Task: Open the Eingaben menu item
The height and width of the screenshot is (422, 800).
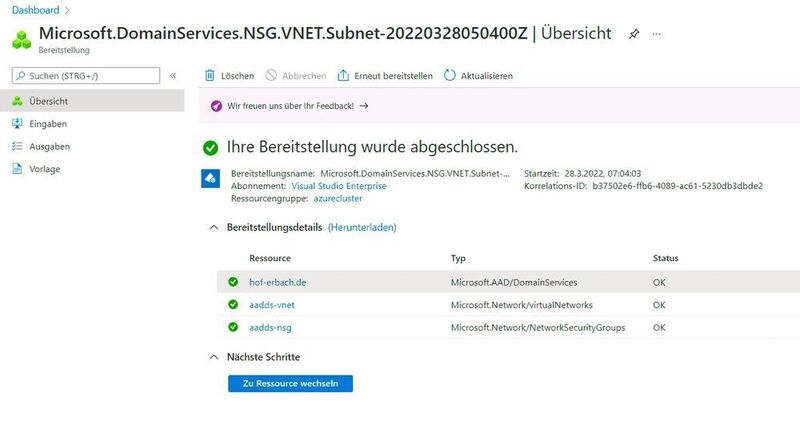Action: [x=48, y=124]
